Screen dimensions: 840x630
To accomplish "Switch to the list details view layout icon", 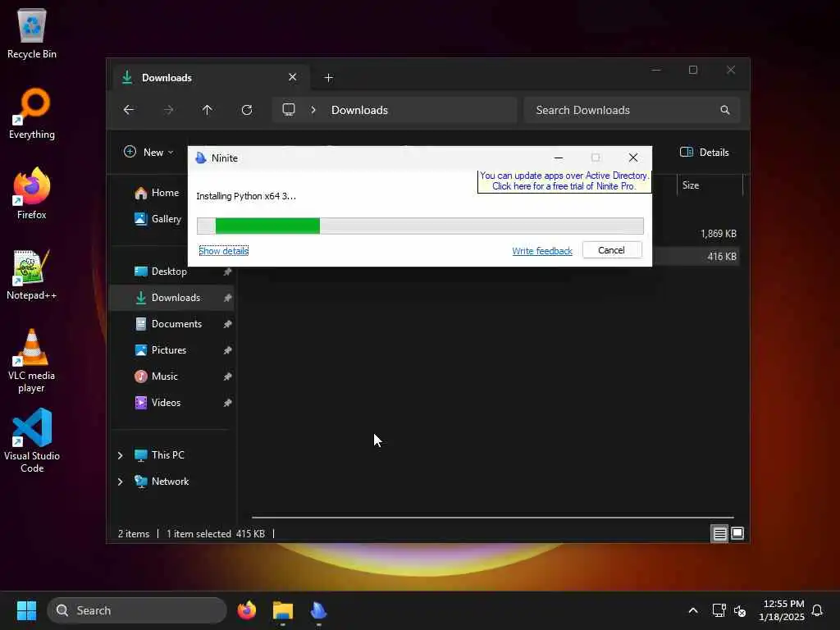I will (x=719, y=533).
